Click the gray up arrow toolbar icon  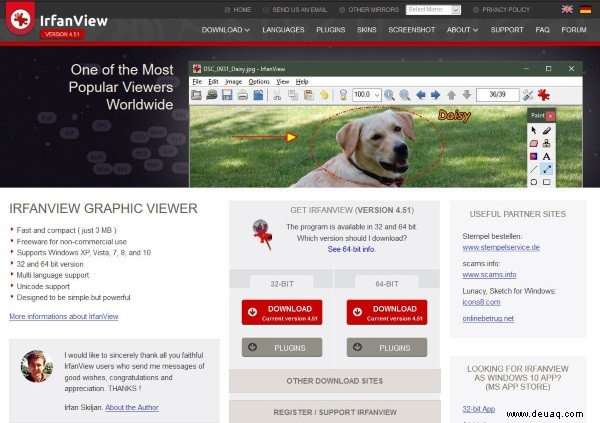pyautogui.click(x=452, y=95)
